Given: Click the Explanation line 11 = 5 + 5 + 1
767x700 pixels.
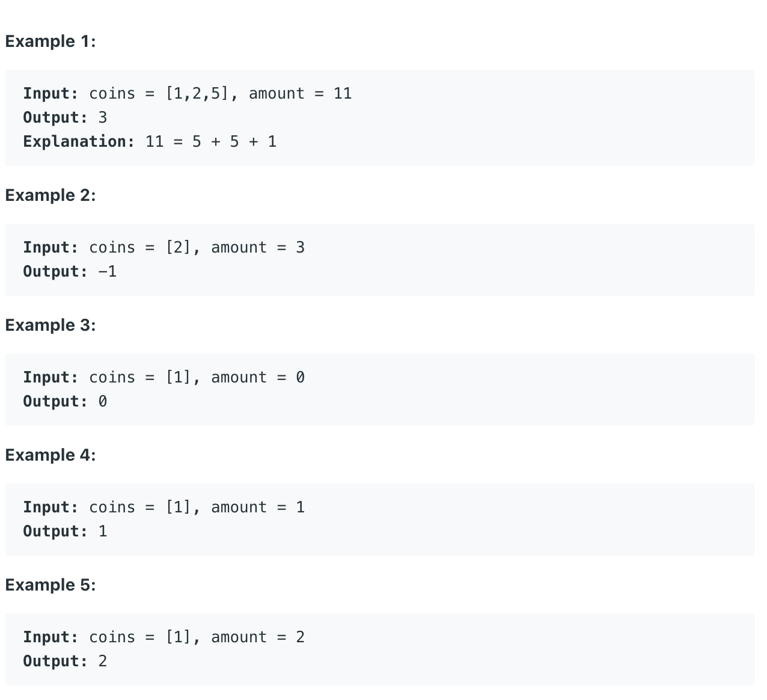Looking at the screenshot, I should [150, 142].
